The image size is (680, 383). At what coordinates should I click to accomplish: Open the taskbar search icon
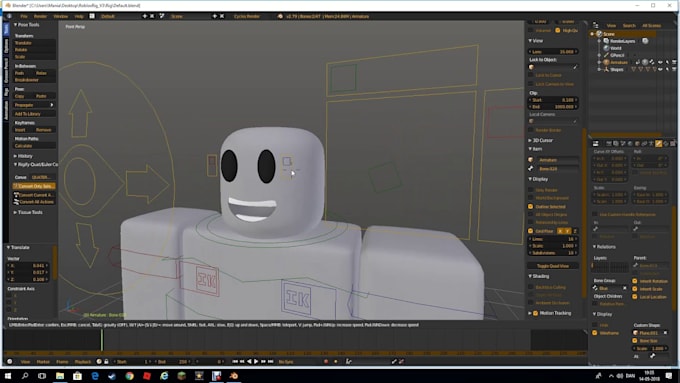coord(25,376)
